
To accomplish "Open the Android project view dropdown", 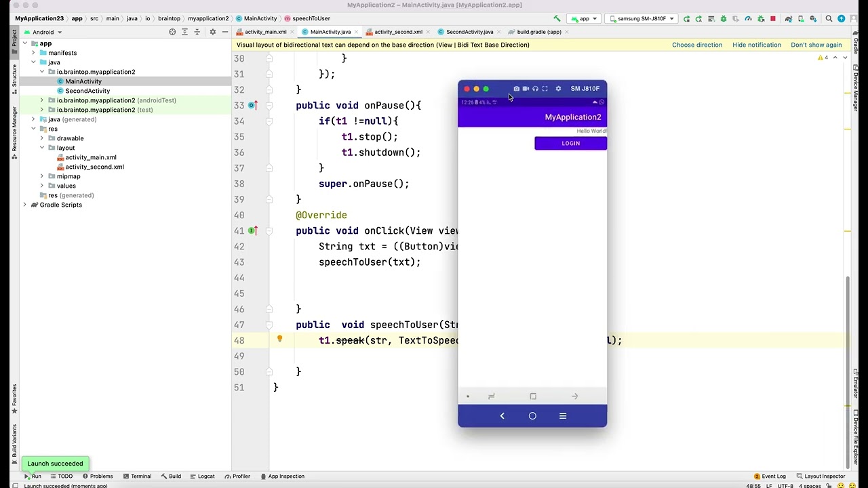I will (43, 32).
